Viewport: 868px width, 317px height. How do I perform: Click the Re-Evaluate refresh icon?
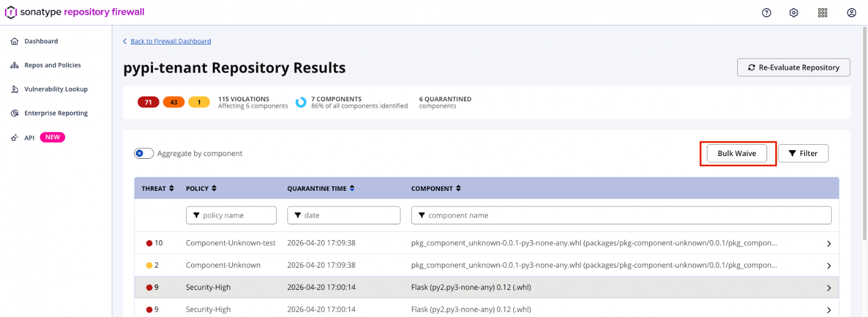[751, 68]
